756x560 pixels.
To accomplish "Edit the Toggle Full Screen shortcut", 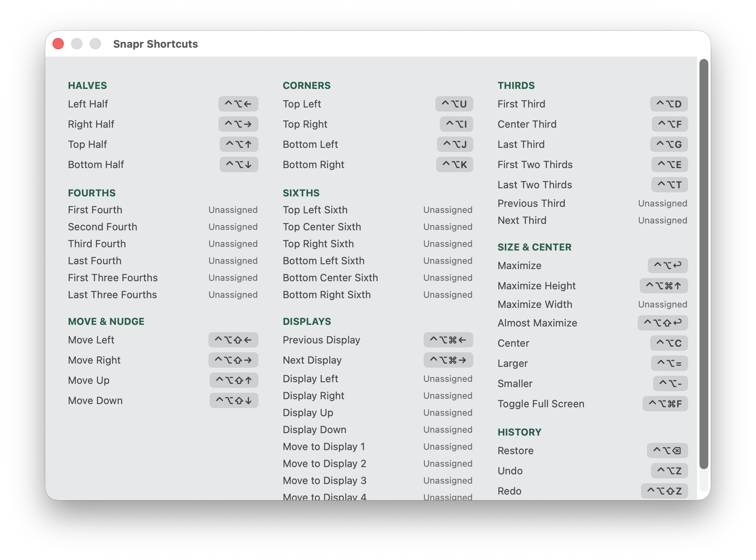I will pyautogui.click(x=665, y=404).
